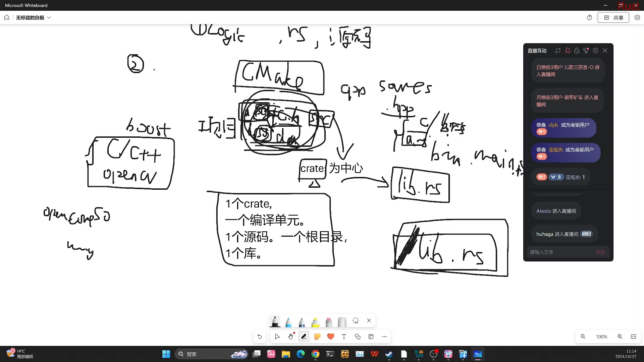
Task: Open the weather widget showing 14°C
Action: point(19,354)
